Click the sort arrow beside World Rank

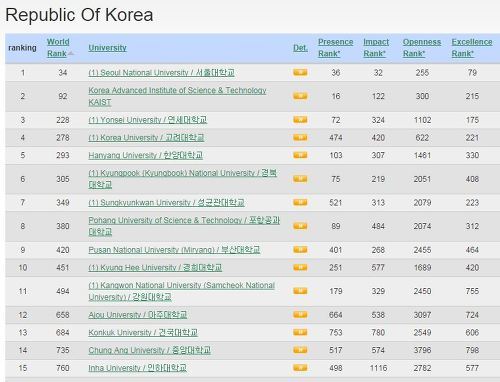[71, 53]
